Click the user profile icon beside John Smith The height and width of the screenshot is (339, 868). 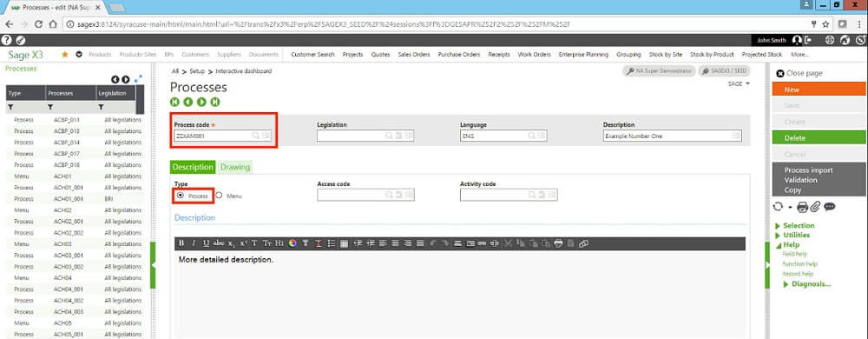point(796,40)
